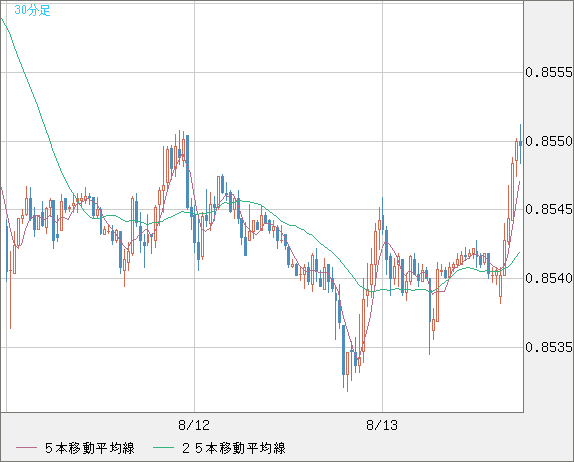The height and width of the screenshot is (462, 574).
Task: Click the 0.8535 price axis label
Action: (x=549, y=347)
